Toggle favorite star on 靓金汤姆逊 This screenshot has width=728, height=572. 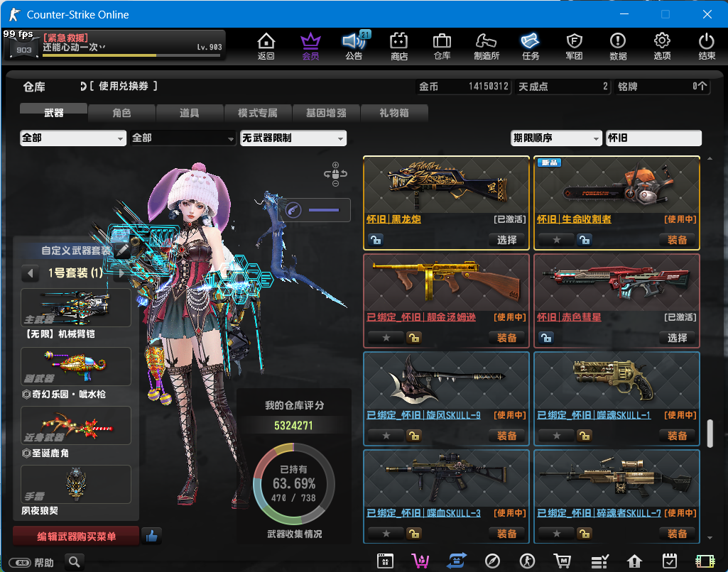pos(386,338)
